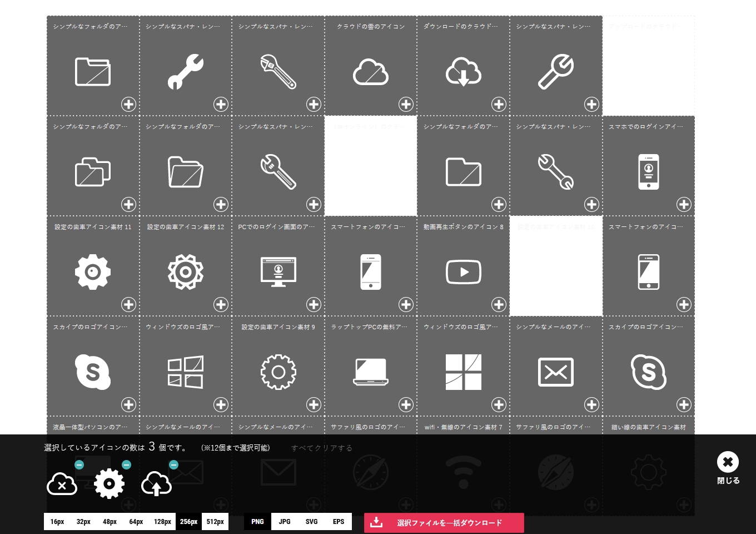Close the selection panel with 閉じる
Viewport: 756px width, 534px height.
click(728, 468)
